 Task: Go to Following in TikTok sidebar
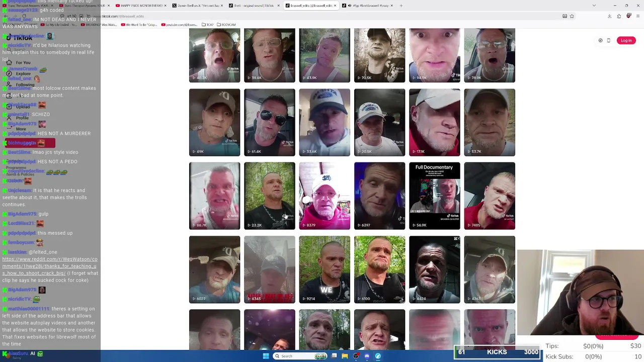point(20,85)
